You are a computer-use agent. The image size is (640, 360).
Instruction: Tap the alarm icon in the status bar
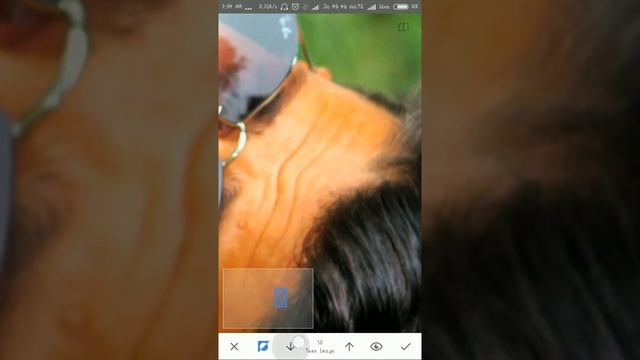[x=295, y=7]
